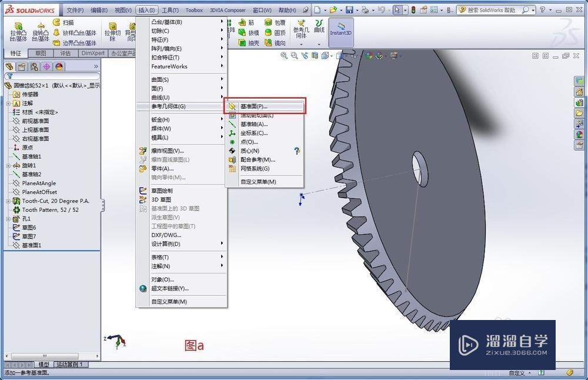This screenshot has height=380, width=588.
Task: Open the DisplayManager color ball tab
Action: pos(59,67)
